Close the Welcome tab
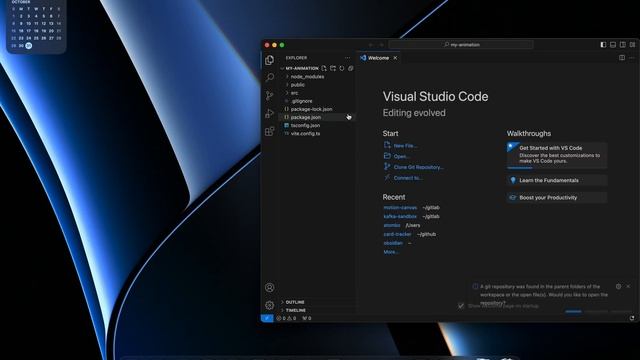 [x=395, y=58]
